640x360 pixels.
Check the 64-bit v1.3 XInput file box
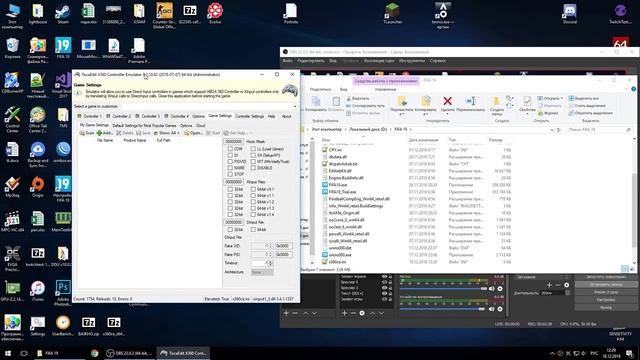click(253, 208)
